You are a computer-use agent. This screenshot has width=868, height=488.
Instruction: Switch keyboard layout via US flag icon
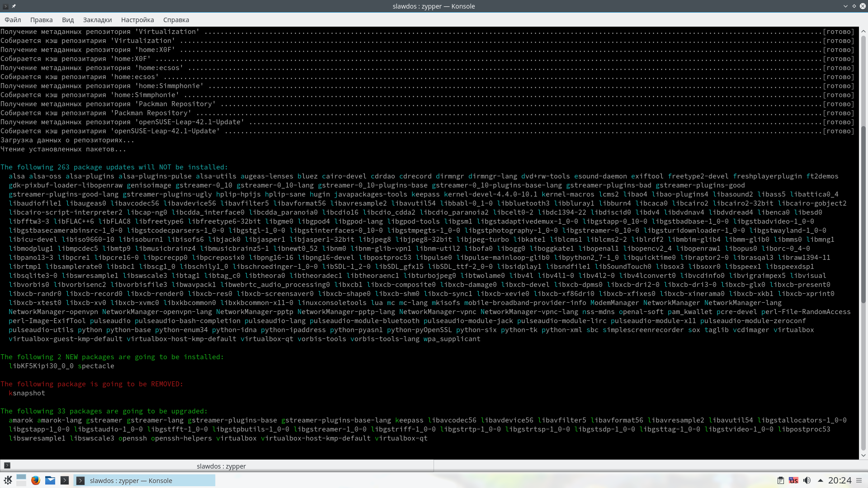tap(793, 480)
